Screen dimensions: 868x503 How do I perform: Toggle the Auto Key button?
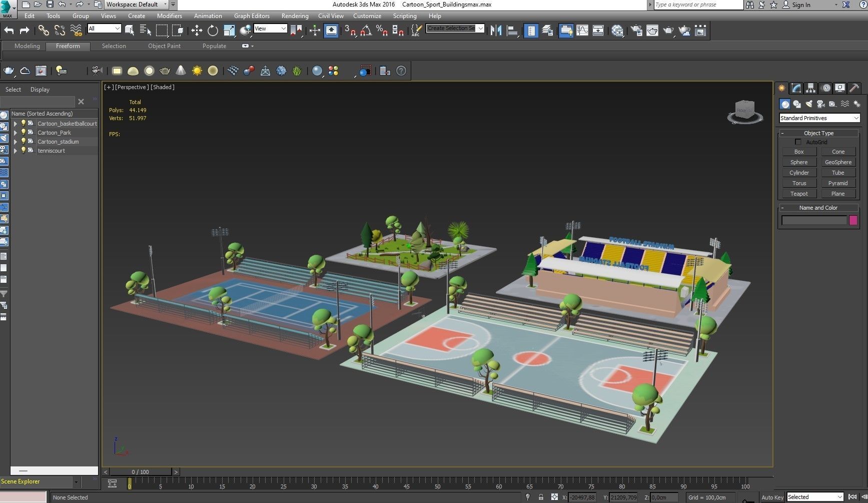[x=772, y=497]
